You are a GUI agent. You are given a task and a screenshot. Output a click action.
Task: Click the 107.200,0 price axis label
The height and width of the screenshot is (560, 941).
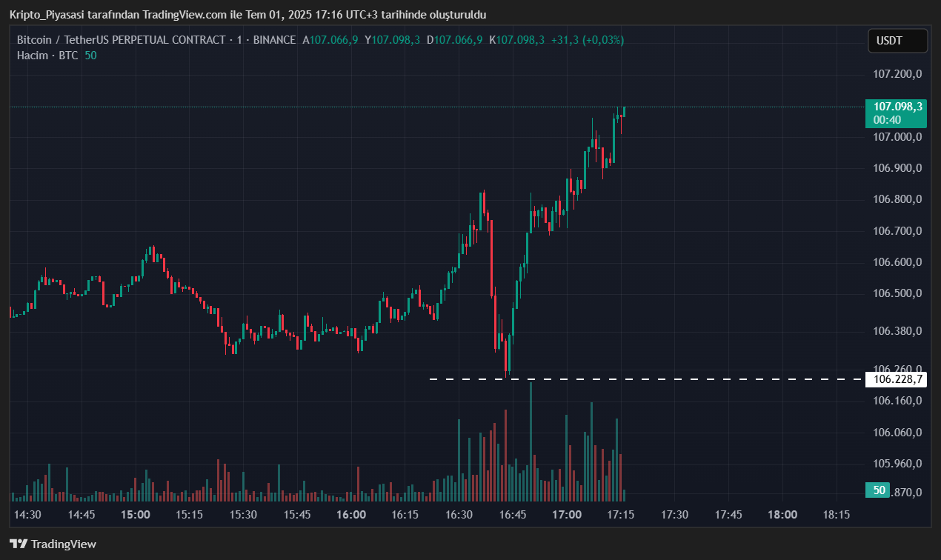897,74
